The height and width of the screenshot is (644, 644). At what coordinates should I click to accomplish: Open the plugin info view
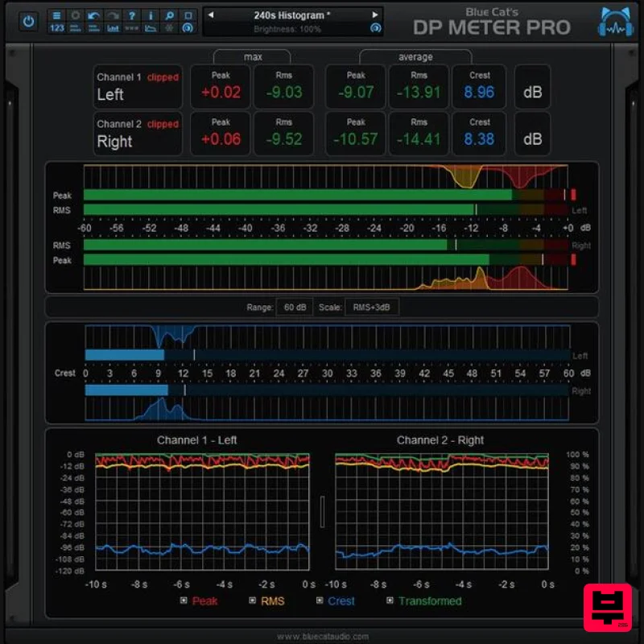click(x=151, y=14)
